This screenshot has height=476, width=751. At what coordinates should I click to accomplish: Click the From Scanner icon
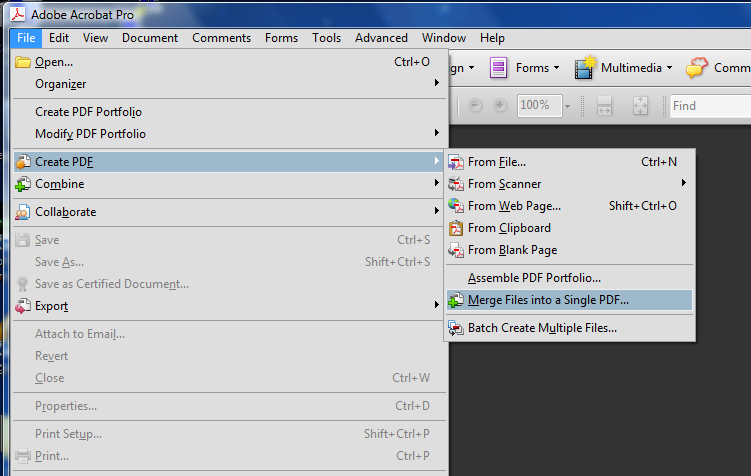[456, 184]
